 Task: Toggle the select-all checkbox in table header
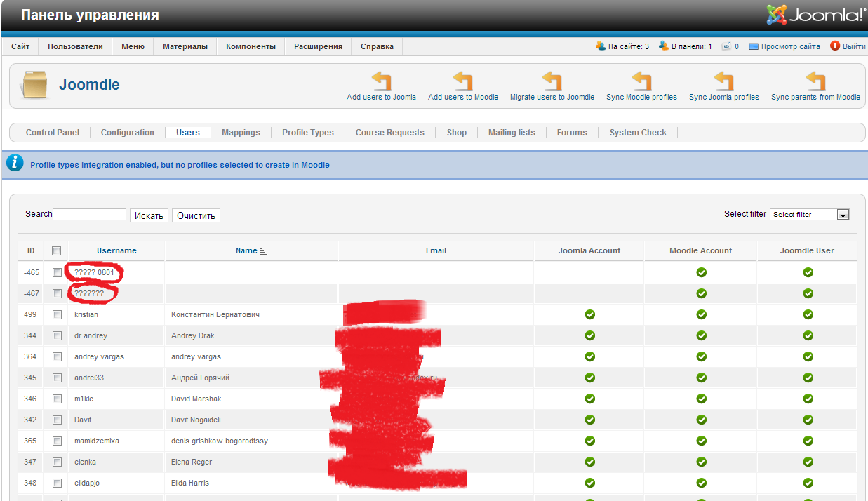point(57,250)
